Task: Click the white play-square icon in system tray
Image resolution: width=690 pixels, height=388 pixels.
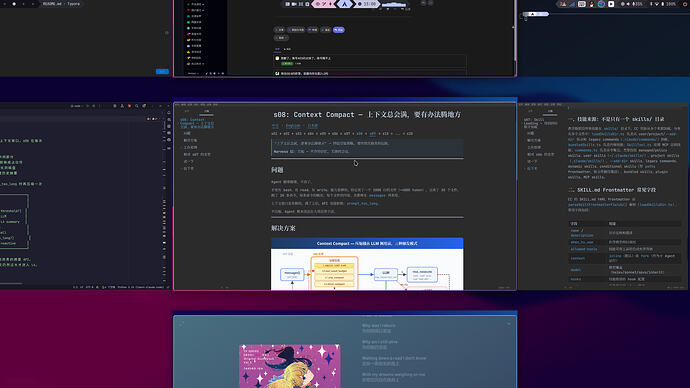Action: [x=611, y=4]
